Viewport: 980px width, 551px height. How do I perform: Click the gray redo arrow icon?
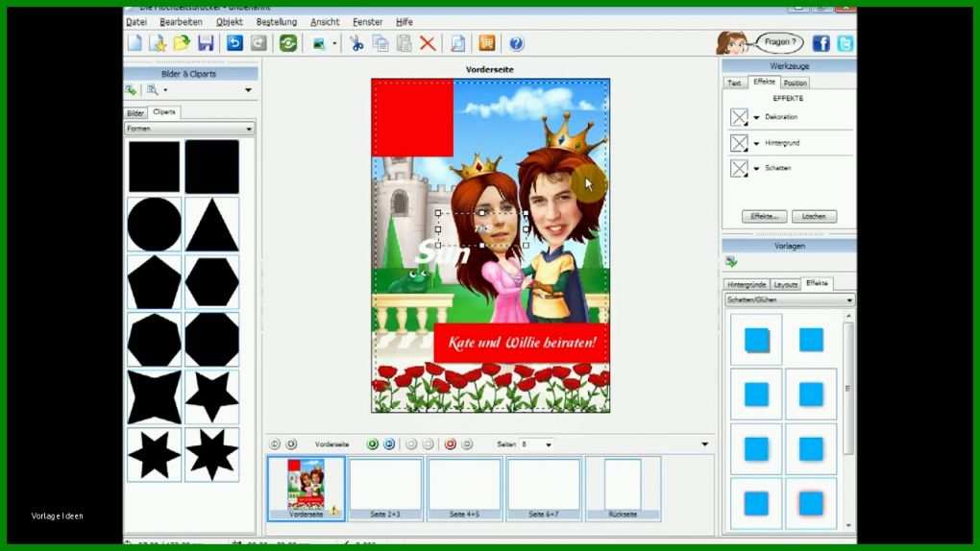click(258, 43)
